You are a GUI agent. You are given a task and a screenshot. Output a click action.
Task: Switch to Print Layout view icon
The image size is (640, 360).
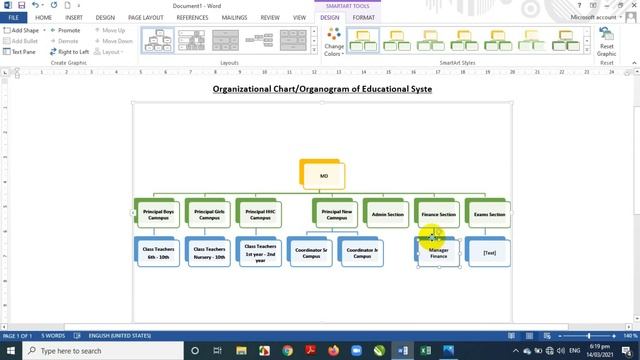coord(529,336)
